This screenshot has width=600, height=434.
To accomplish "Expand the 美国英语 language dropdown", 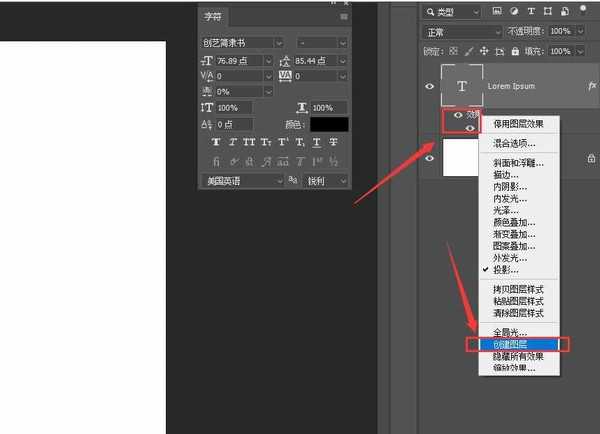I will (x=244, y=181).
